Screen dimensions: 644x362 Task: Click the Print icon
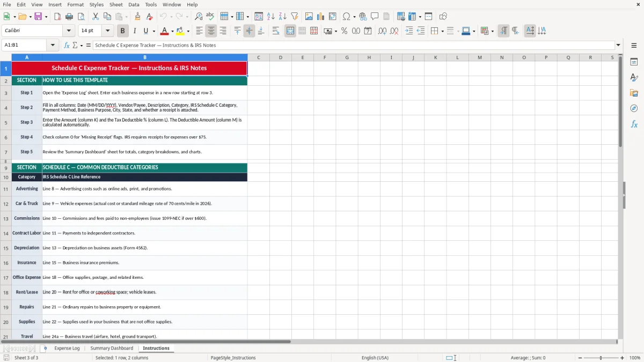pos(69,17)
